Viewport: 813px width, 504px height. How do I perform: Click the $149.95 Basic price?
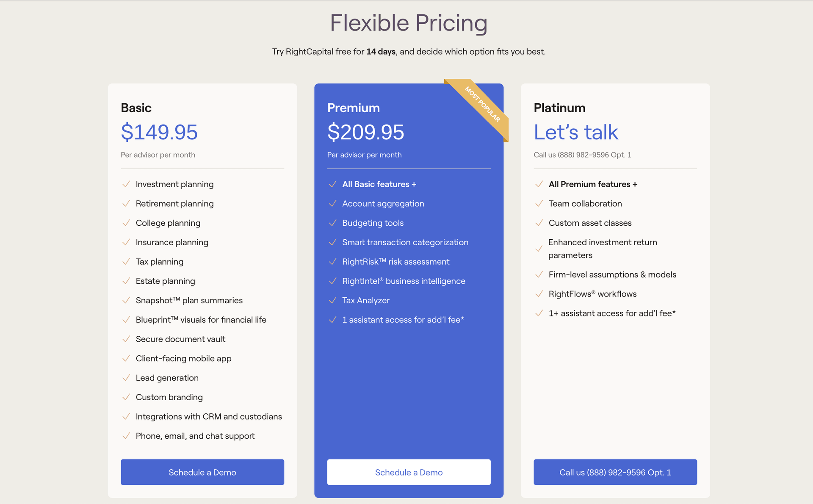[x=159, y=132]
